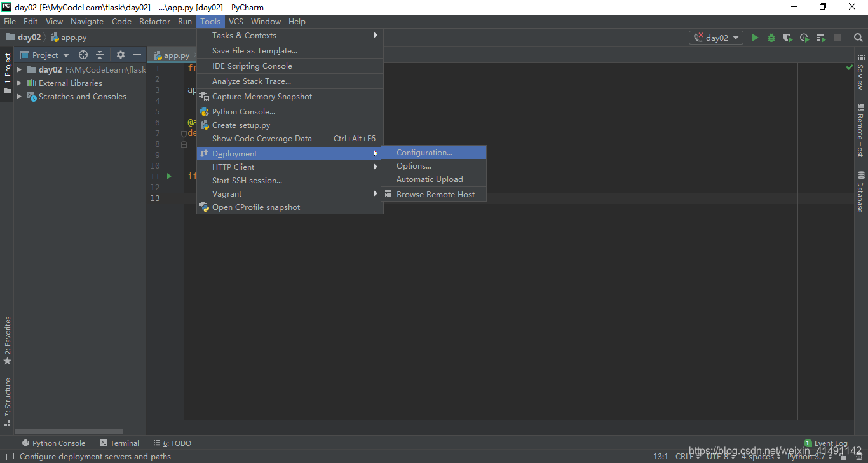Open Python Console from Tools menu

290,112
